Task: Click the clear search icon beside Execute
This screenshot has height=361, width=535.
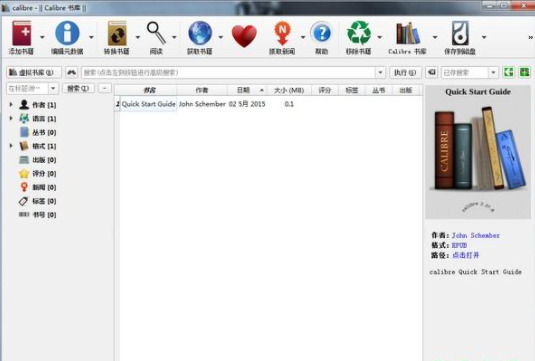Action: click(432, 72)
